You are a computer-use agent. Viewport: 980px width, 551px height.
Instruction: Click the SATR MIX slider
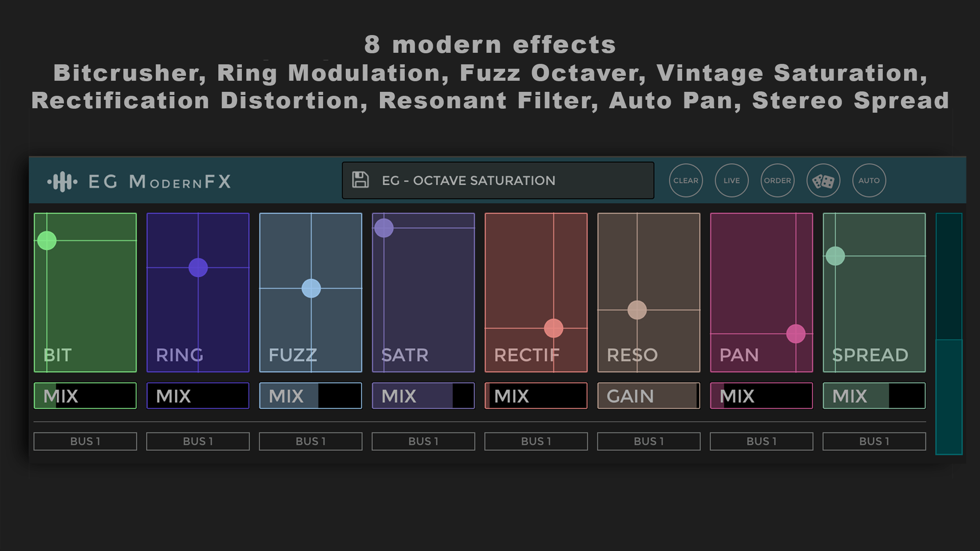[x=423, y=395]
